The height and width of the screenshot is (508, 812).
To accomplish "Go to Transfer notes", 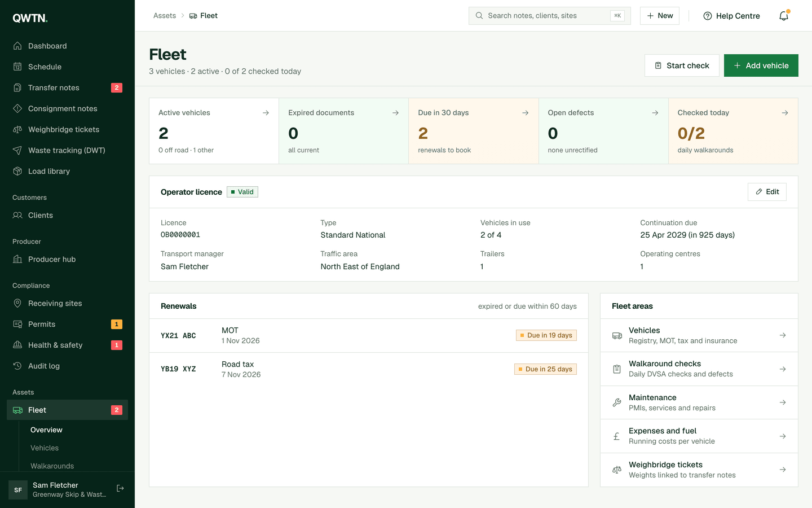I will point(67,87).
